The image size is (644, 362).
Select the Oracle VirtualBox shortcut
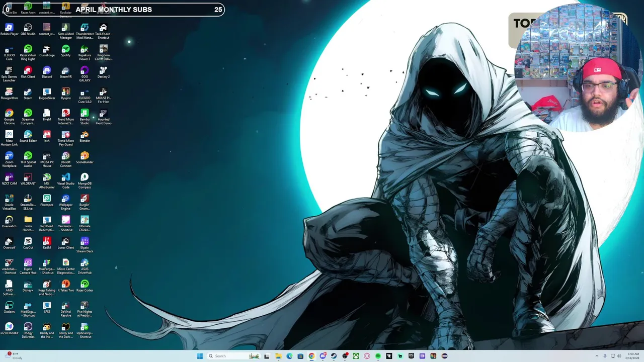pyautogui.click(x=9, y=202)
